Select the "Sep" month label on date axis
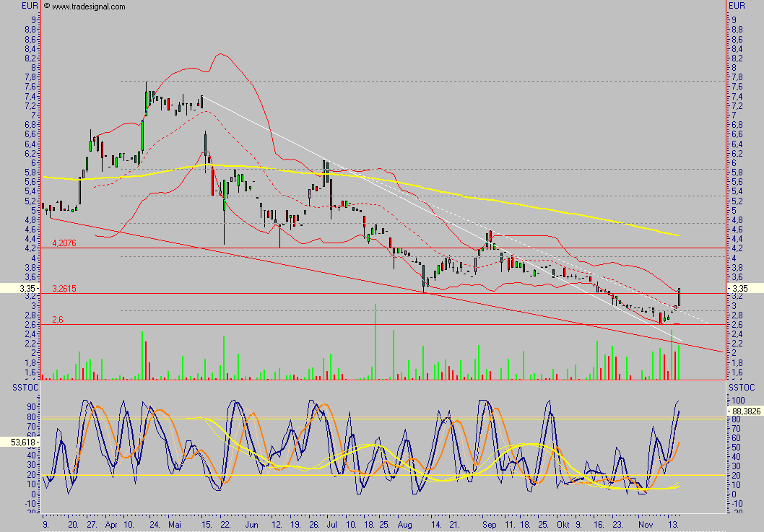The width and height of the screenshot is (764, 532). click(x=489, y=525)
